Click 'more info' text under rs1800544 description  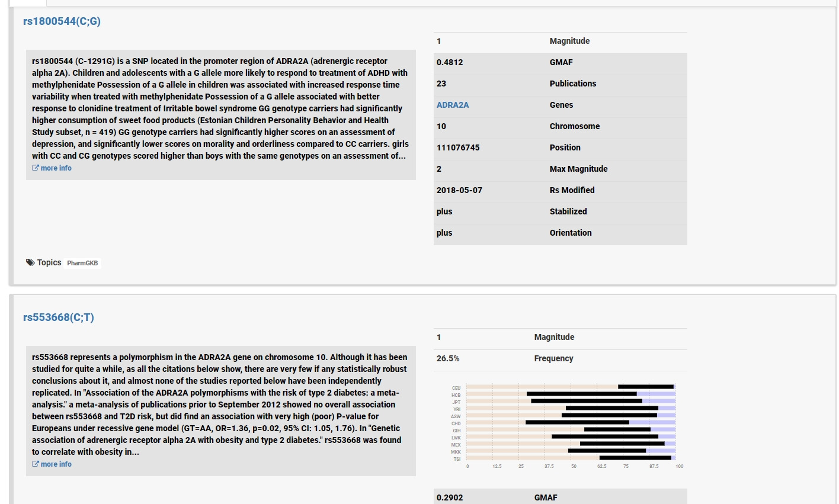coord(56,168)
